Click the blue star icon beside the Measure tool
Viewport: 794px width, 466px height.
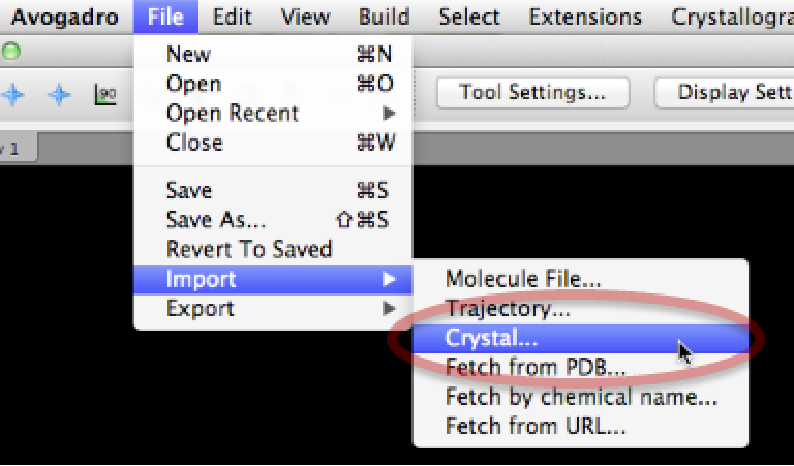(x=60, y=94)
